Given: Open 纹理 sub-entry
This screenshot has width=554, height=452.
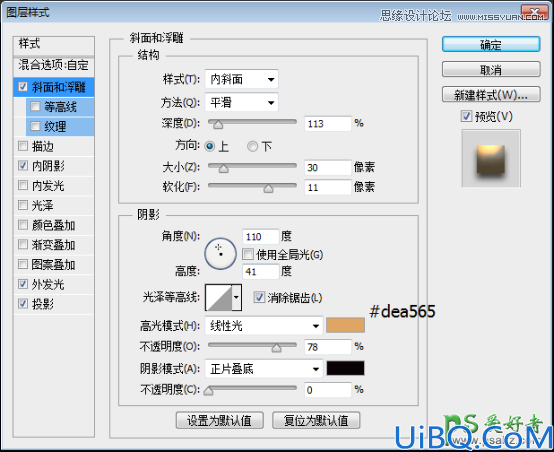Looking at the screenshot, I should [55, 127].
